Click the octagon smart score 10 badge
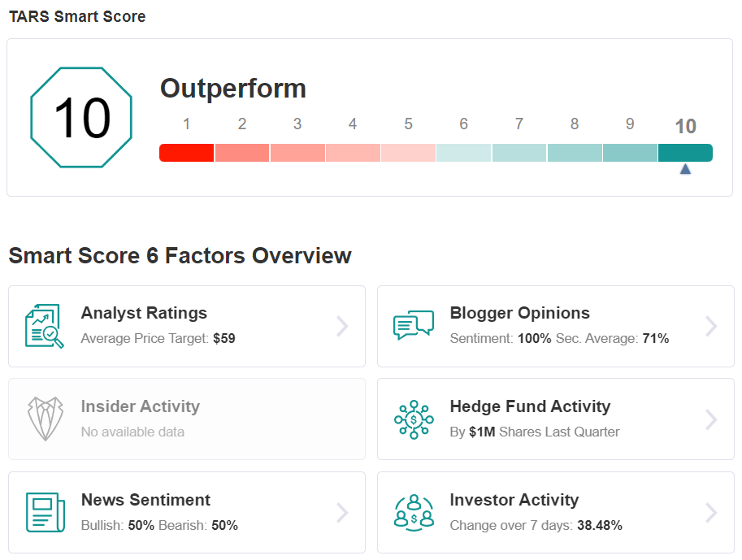Screen dimensions: 742x560 click(x=81, y=117)
